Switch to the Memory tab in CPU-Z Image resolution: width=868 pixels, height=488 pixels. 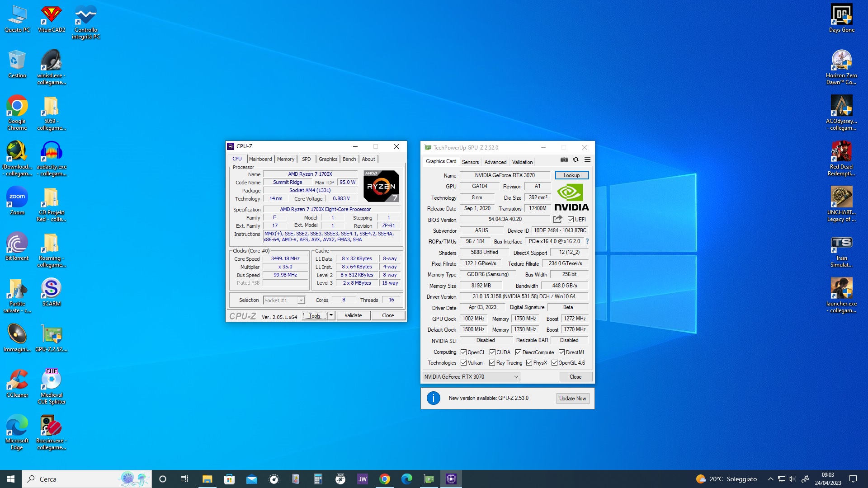(286, 159)
